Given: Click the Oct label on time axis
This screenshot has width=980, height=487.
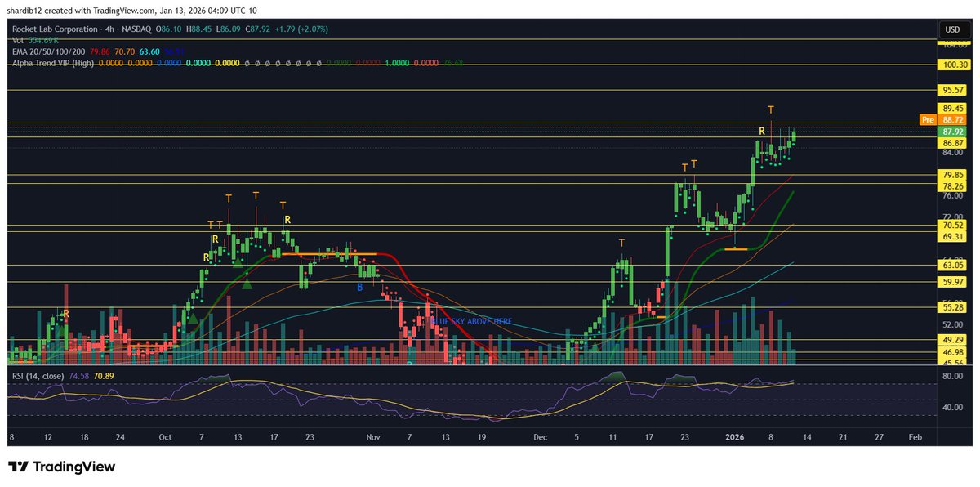Looking at the screenshot, I should coord(166,437).
